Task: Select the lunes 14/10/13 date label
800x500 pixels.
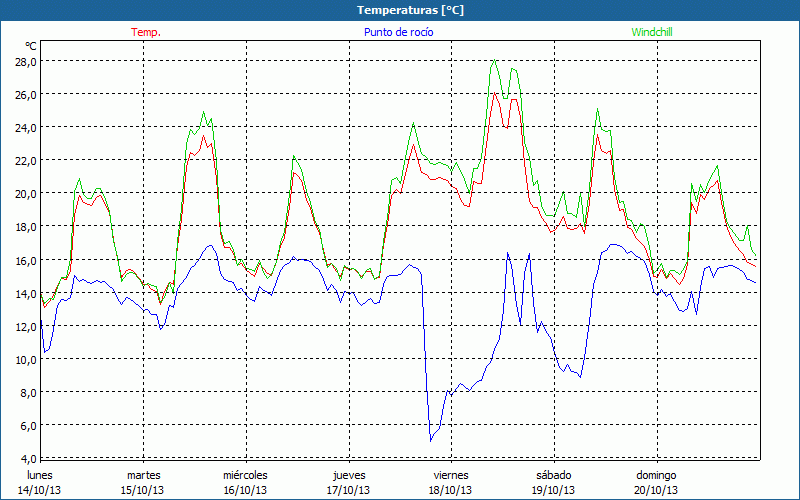Action: pos(40,482)
